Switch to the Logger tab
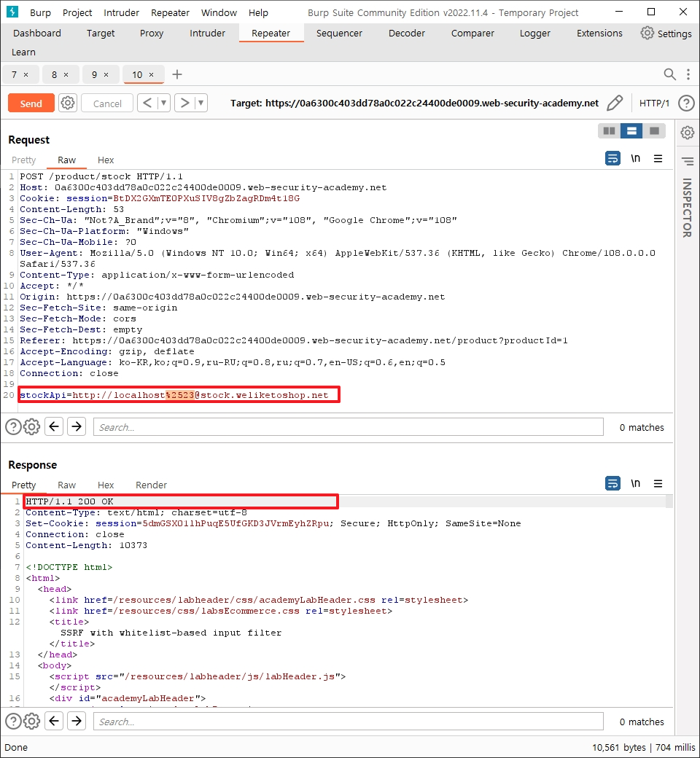700x758 pixels. [535, 33]
